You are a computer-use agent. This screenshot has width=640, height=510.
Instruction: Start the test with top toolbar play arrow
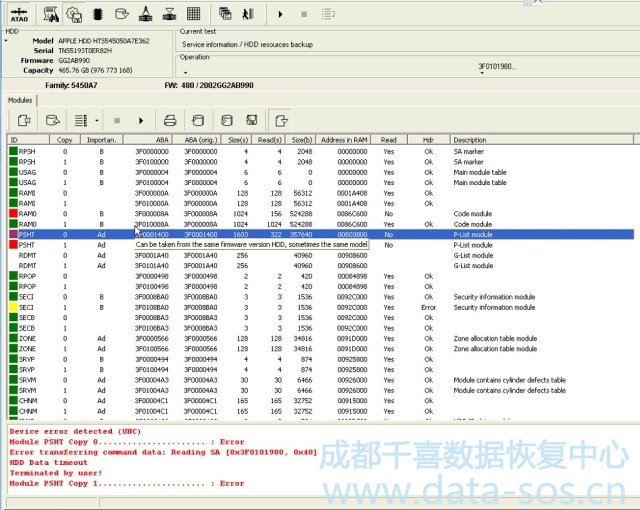pos(280,15)
